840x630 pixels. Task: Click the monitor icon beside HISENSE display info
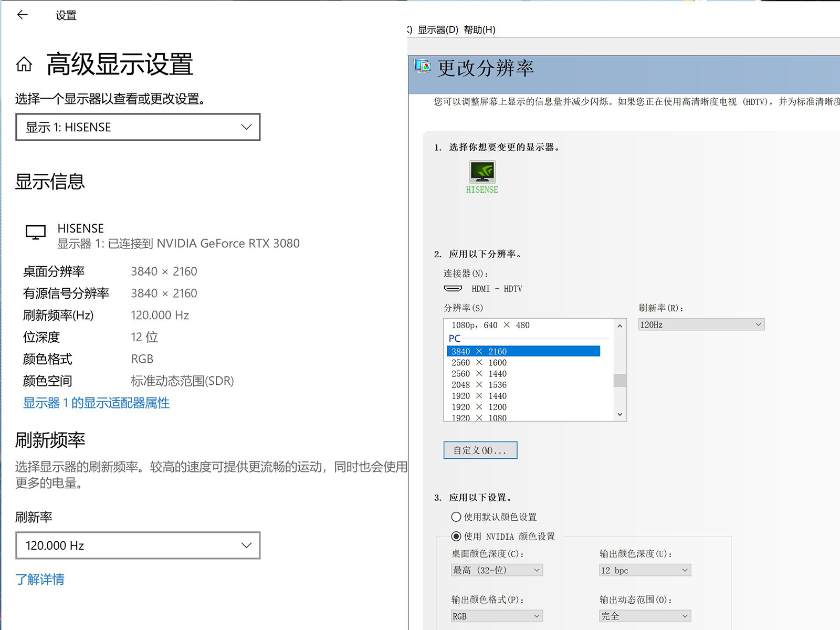(x=35, y=233)
